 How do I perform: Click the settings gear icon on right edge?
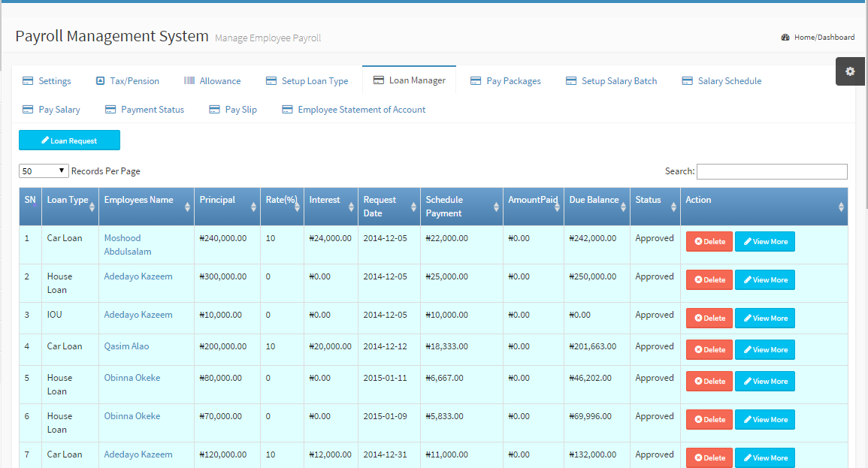click(850, 71)
